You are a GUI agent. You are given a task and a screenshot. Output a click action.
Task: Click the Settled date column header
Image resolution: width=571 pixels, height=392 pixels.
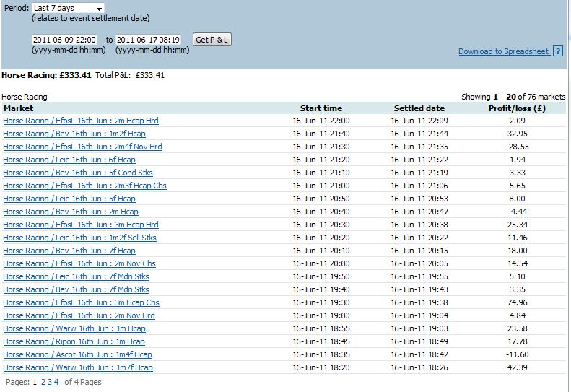pyautogui.click(x=419, y=108)
